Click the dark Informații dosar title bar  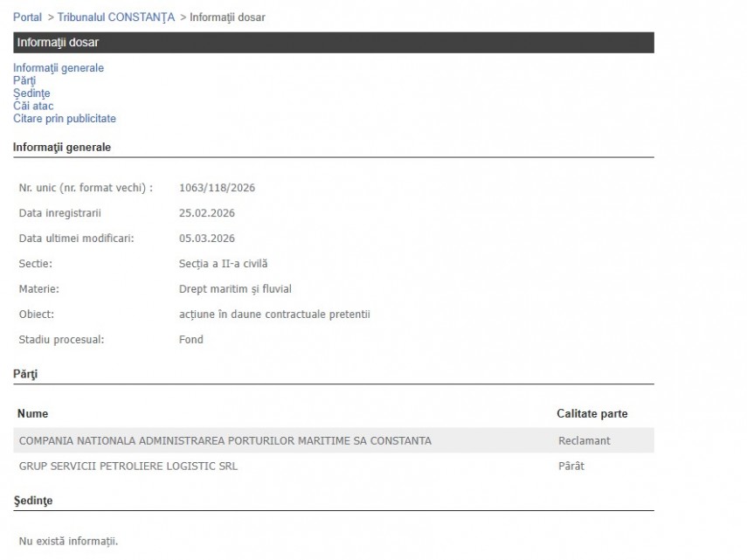333,43
